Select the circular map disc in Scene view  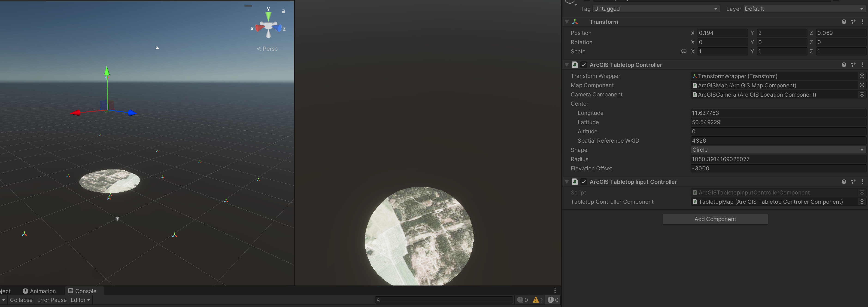[x=109, y=181]
